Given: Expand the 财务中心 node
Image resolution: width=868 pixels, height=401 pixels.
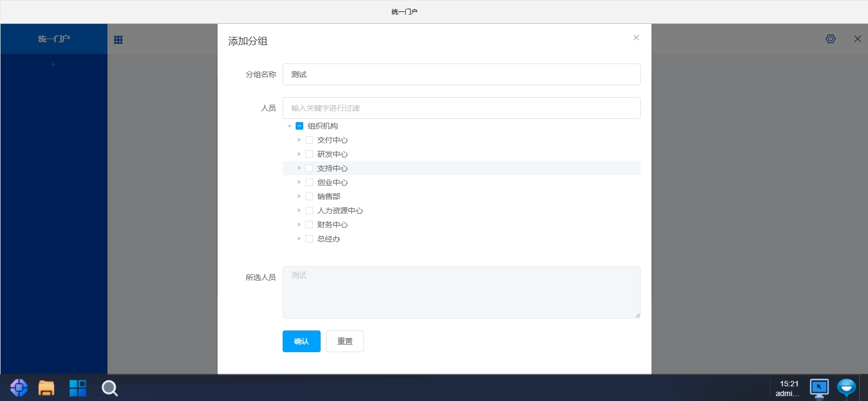Looking at the screenshot, I should 299,225.
